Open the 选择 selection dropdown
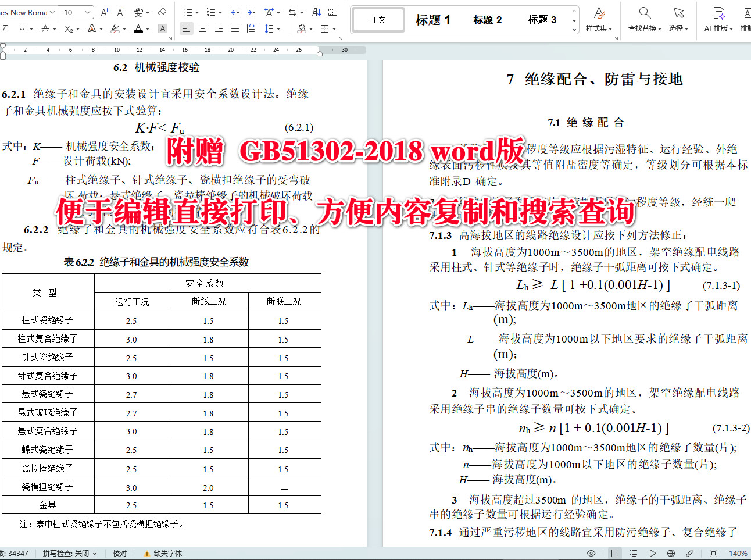The width and height of the screenshot is (751, 560). (x=678, y=19)
